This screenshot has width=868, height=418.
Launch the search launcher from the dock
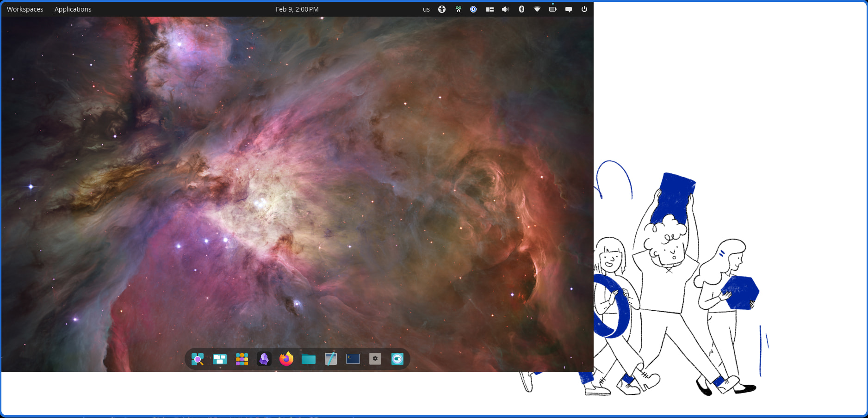coord(198,359)
